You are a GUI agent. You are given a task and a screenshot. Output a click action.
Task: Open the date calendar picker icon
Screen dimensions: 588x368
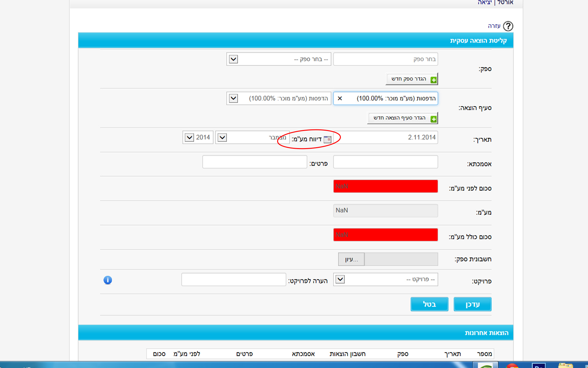coord(327,140)
